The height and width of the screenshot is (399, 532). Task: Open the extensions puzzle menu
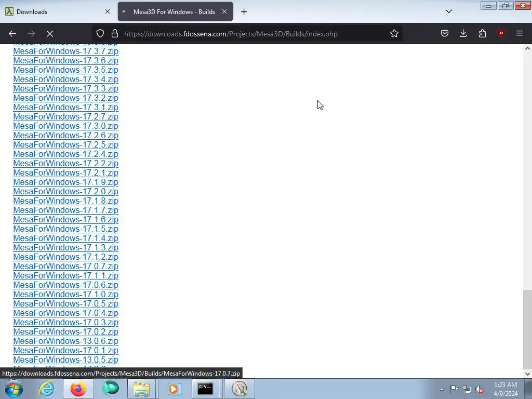click(482, 34)
